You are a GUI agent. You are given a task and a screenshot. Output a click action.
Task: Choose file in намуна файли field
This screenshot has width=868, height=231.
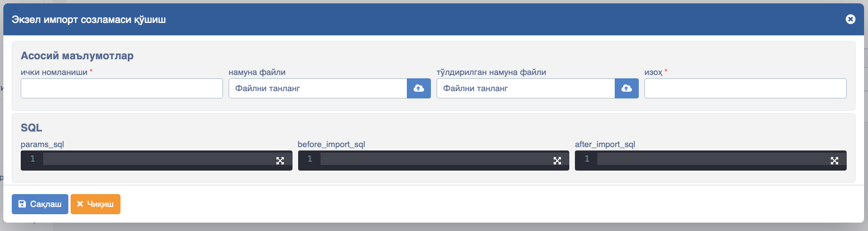click(x=318, y=88)
